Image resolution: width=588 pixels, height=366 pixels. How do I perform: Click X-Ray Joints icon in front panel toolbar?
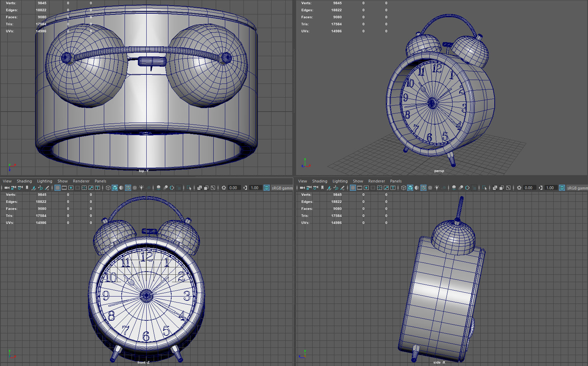click(x=212, y=188)
